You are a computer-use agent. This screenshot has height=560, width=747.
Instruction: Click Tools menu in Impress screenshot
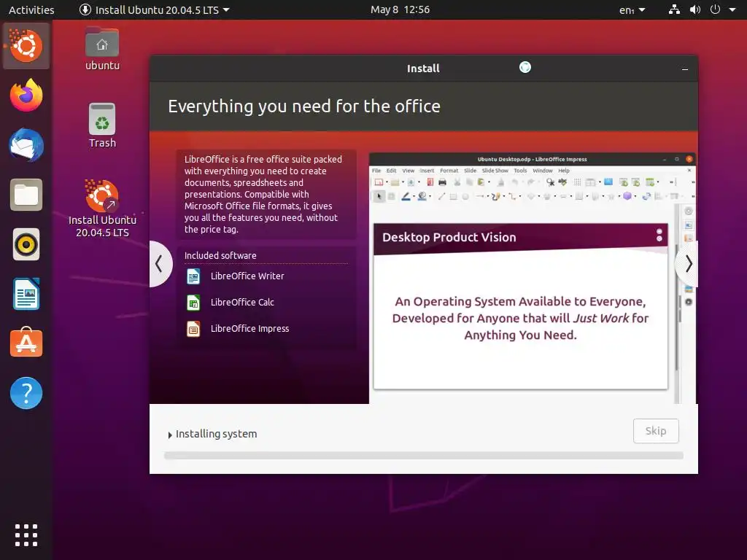(520, 171)
